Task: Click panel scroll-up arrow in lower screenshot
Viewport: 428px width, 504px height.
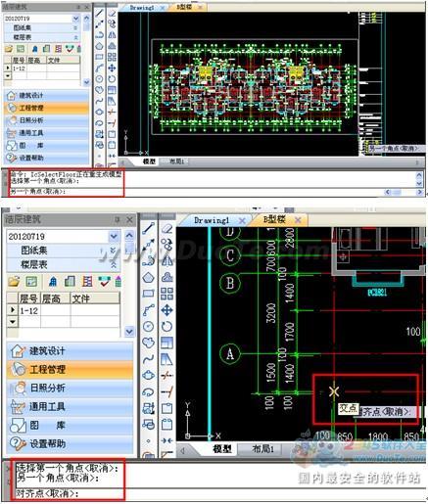Action: pyautogui.click(x=129, y=235)
